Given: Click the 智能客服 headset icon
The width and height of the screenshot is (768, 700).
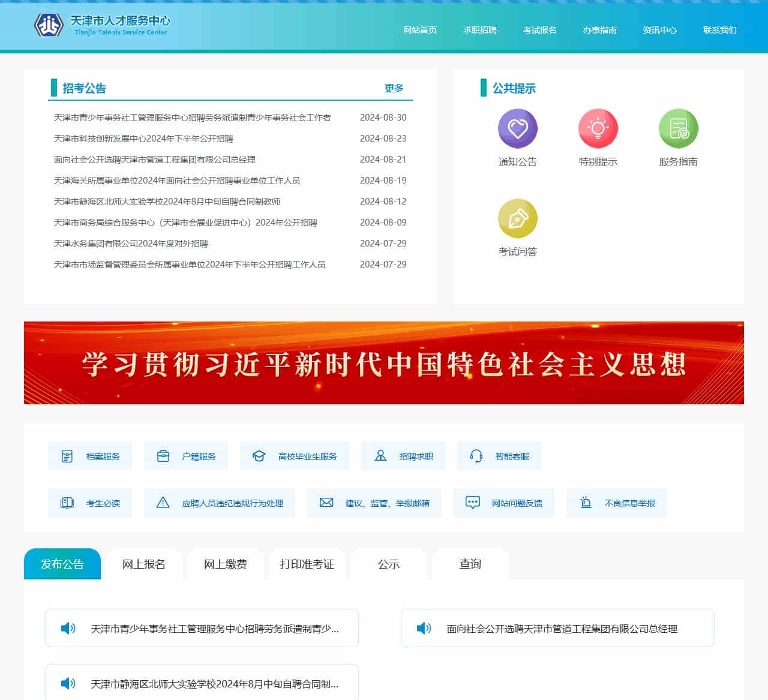Looking at the screenshot, I should (476, 456).
